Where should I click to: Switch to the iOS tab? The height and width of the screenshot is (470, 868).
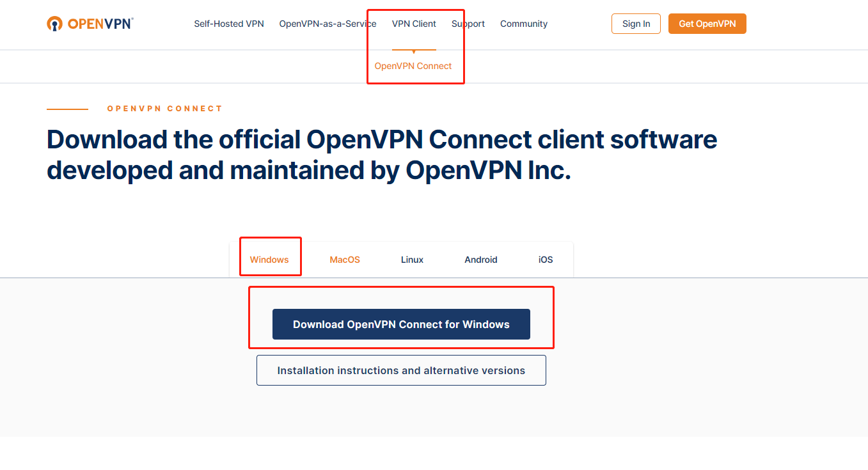click(x=546, y=260)
